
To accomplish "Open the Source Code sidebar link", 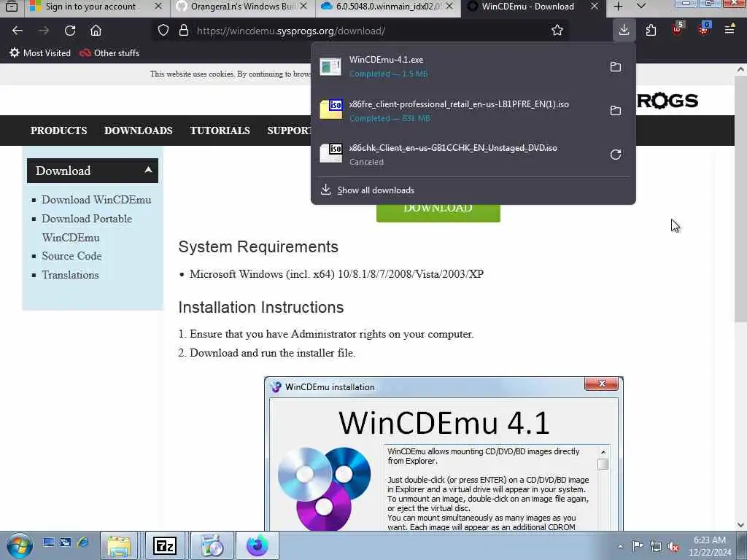I will point(71,256).
